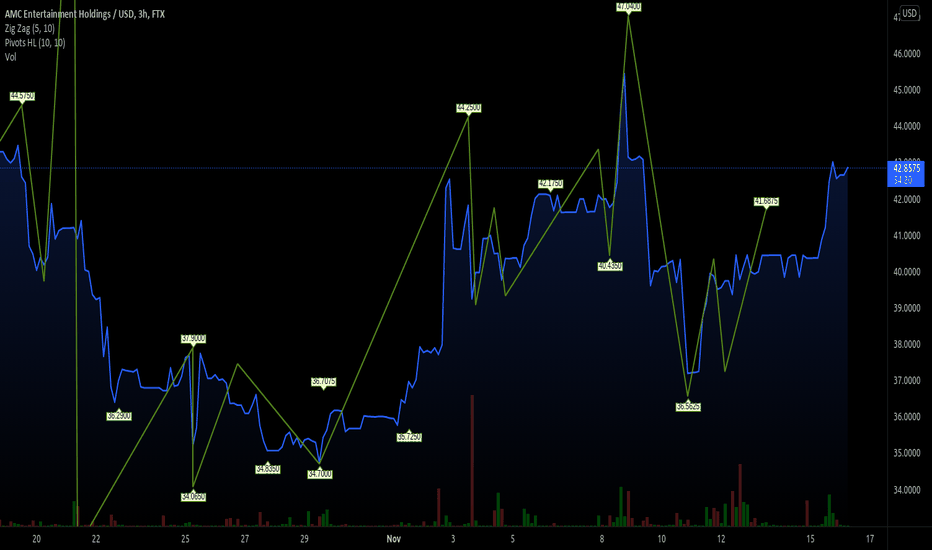Click the 40.4350 pivot low label
The height and width of the screenshot is (550, 932).
coord(610,266)
